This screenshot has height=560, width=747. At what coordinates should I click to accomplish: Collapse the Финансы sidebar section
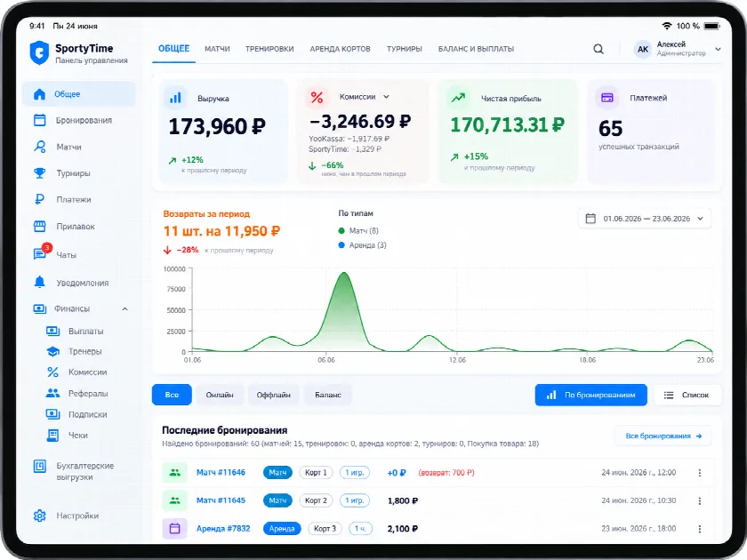[124, 309]
